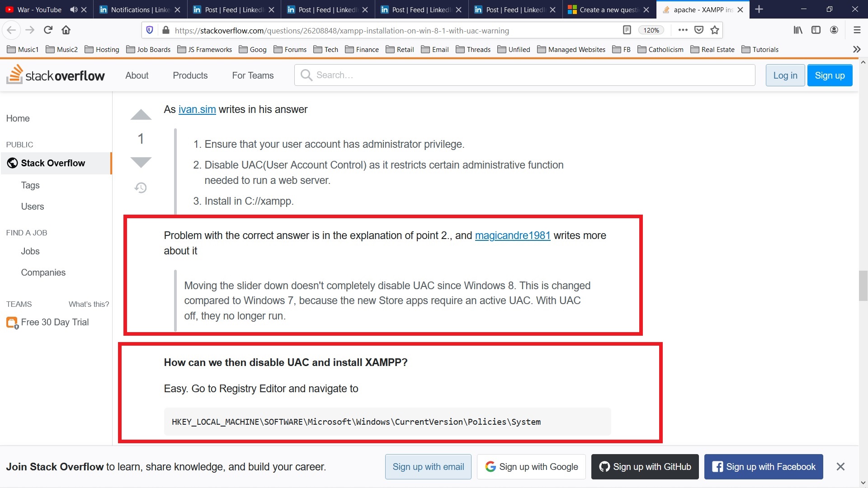Open the Finance bookmarks folder
Image resolution: width=868 pixels, height=488 pixels.
tap(362, 49)
